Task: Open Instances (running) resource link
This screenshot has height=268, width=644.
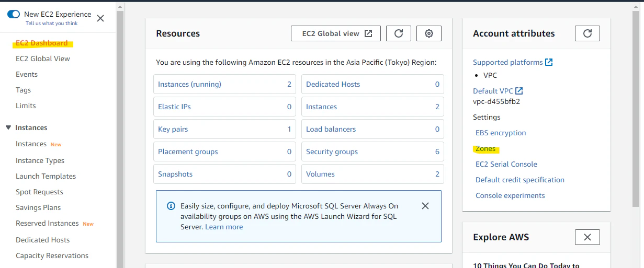Action: [189, 84]
